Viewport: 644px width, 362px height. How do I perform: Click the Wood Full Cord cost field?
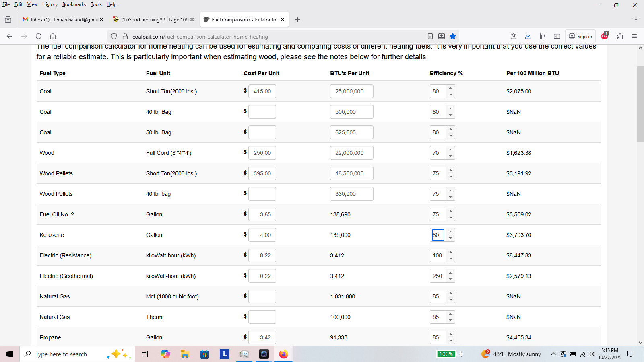coord(262,153)
